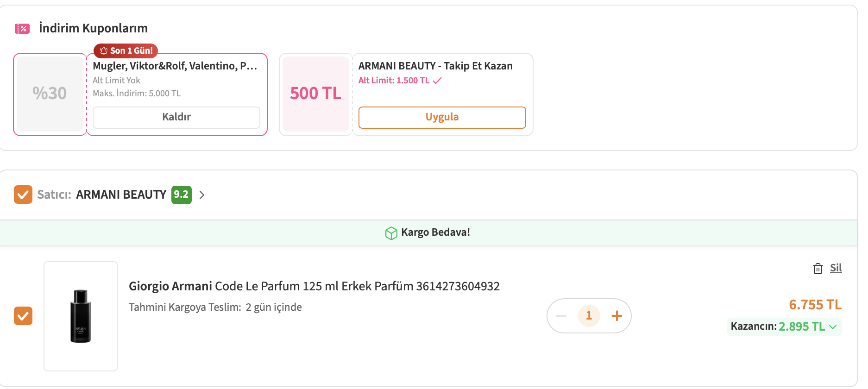Click the bell icon in Son 1 Gün badge
This screenshot has height=389, width=868.
point(104,51)
